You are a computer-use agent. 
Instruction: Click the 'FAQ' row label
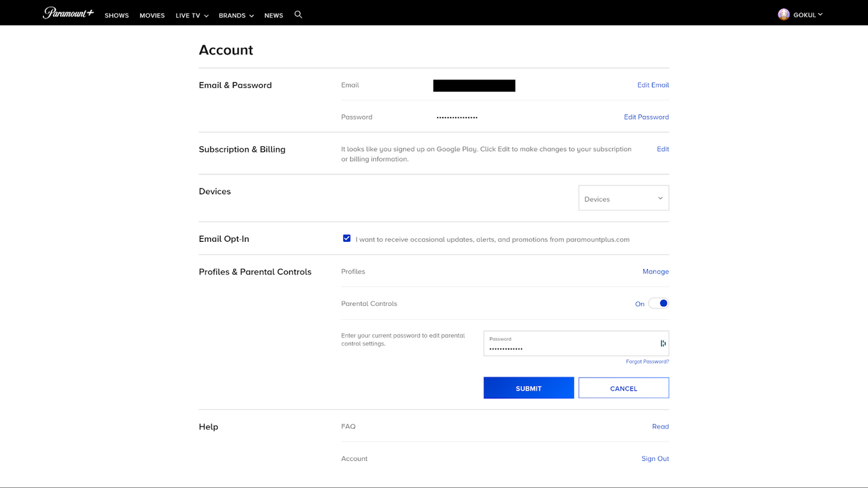pos(348,426)
